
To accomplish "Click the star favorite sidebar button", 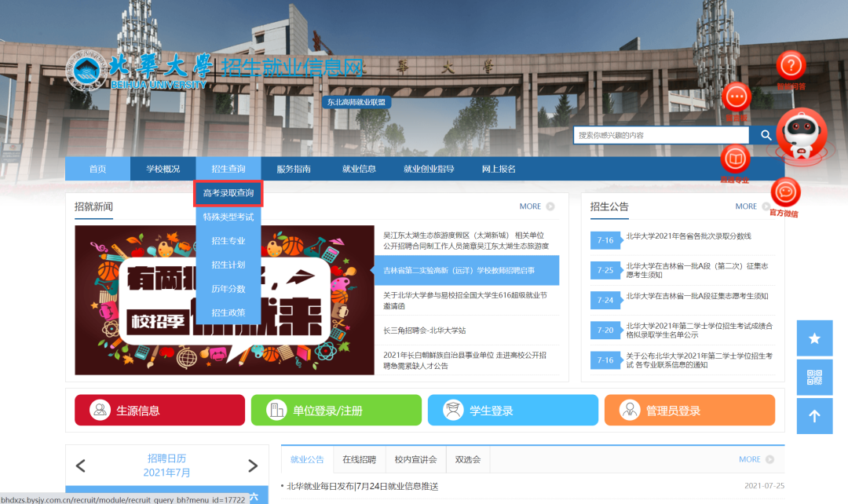I will click(814, 338).
